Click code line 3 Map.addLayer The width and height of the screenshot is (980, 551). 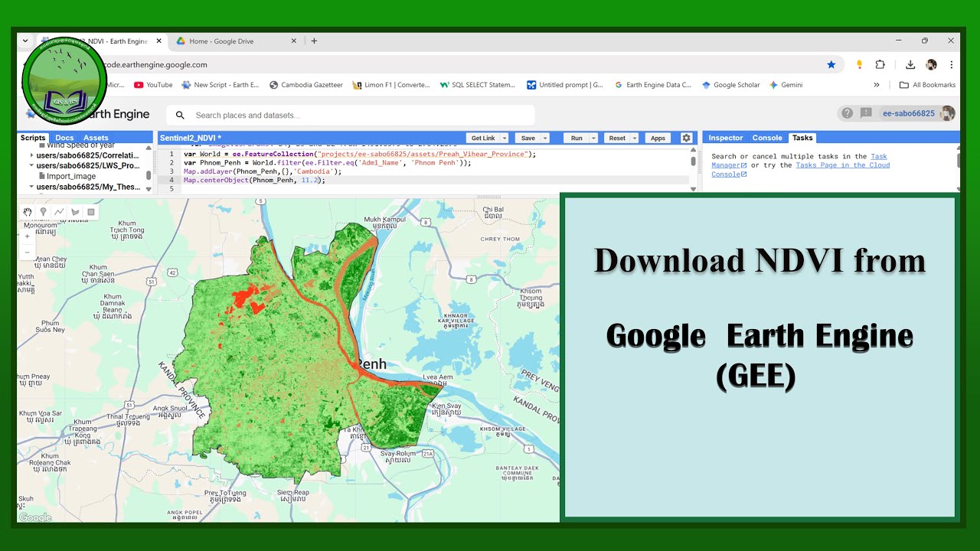(263, 171)
